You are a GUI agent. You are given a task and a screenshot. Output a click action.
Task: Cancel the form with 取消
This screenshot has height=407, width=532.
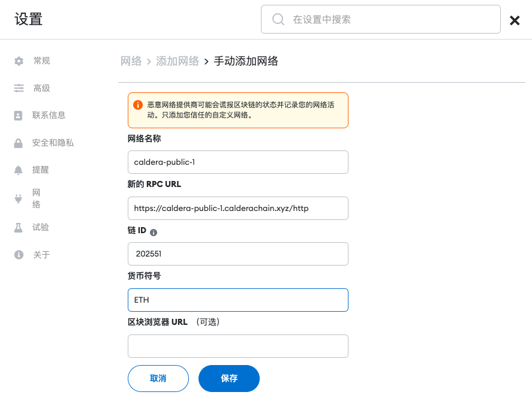(x=158, y=378)
